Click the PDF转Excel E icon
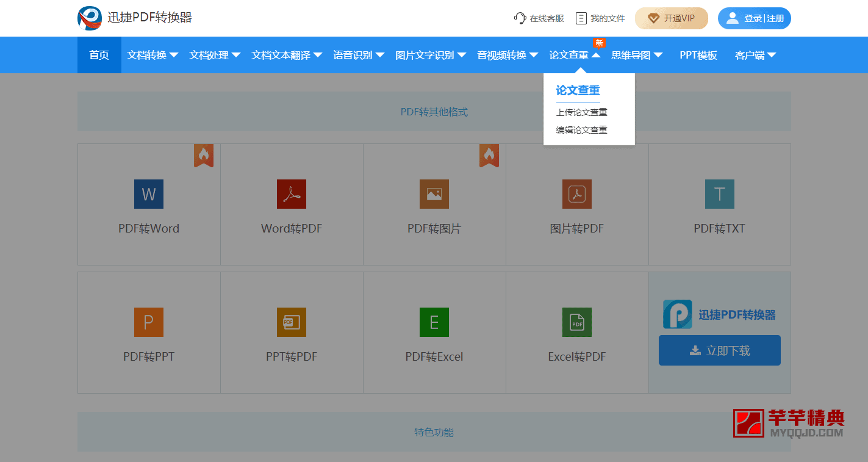Viewport: 868px width, 462px height. 434,322
